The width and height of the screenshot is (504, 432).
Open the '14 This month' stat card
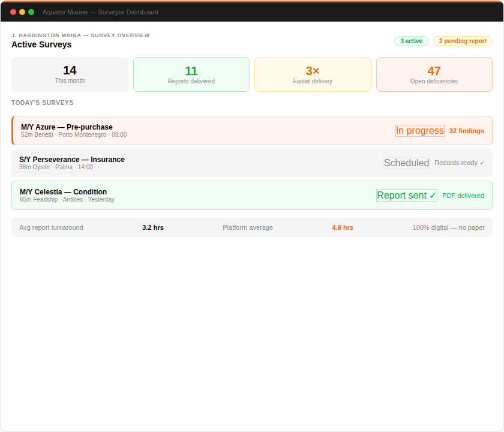pyautogui.click(x=70, y=74)
